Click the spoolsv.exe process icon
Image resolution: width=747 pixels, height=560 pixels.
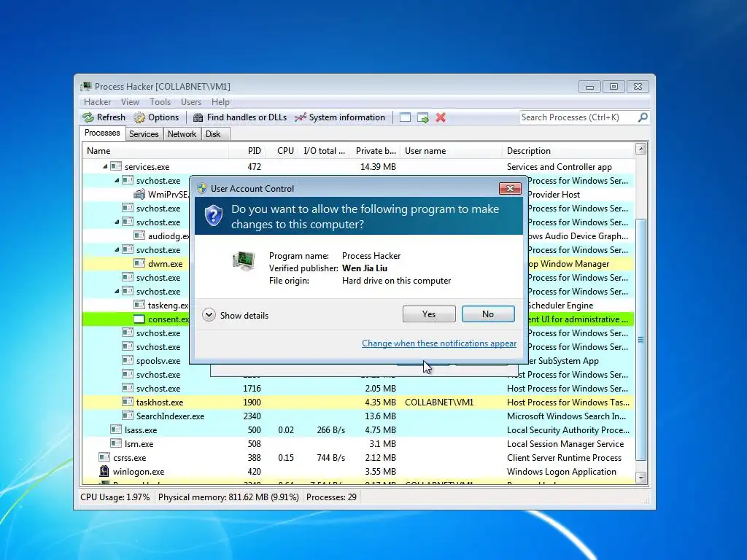click(127, 360)
